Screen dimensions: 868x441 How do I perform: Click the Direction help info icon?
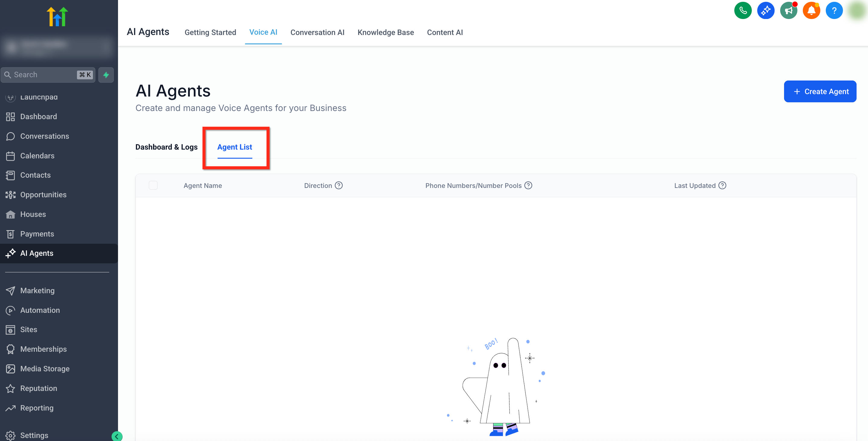pyautogui.click(x=339, y=186)
